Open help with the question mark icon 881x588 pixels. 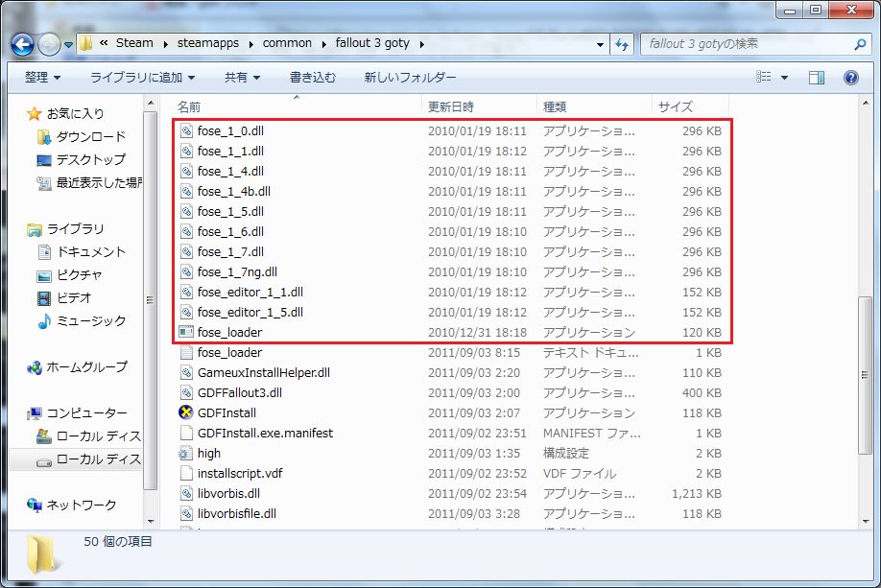(851, 78)
